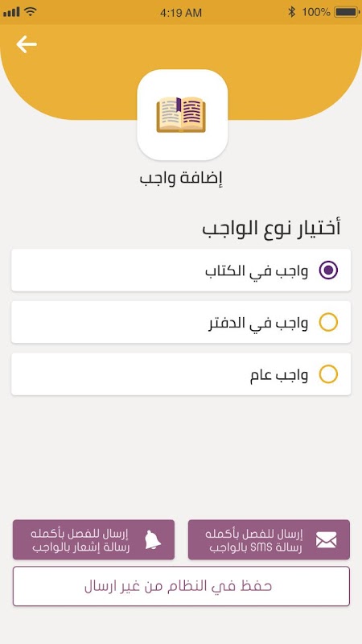
Task: Save in system without sending
Action: [181, 586]
